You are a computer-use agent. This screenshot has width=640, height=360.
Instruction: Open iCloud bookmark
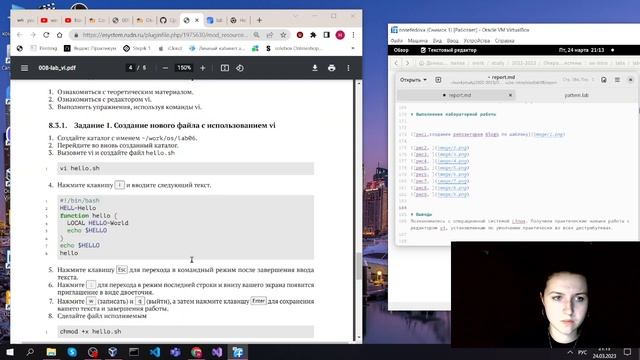tap(171, 48)
